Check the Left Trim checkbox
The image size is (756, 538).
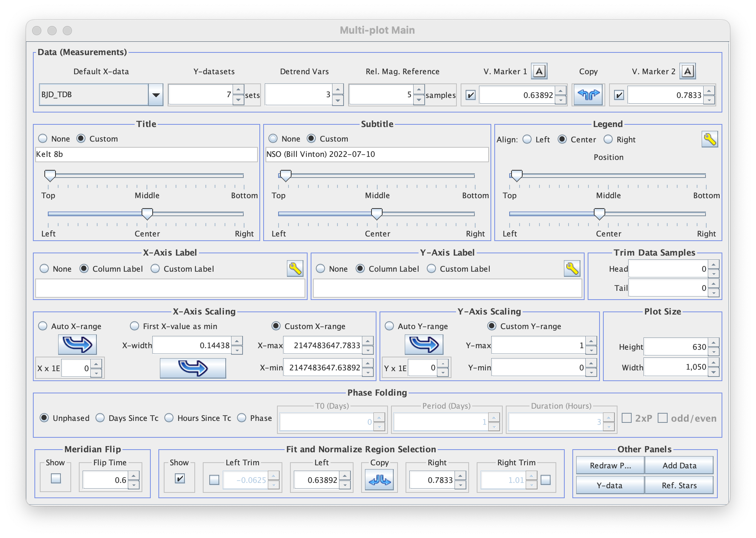[214, 480]
